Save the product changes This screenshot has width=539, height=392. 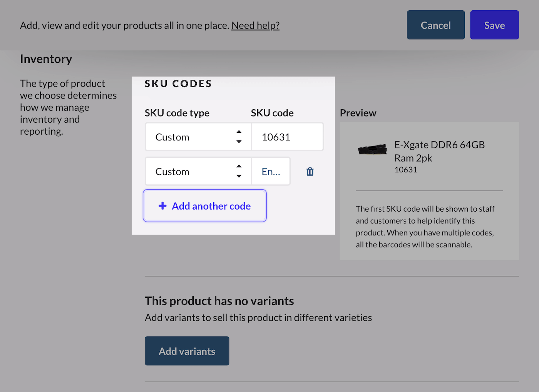click(x=494, y=25)
